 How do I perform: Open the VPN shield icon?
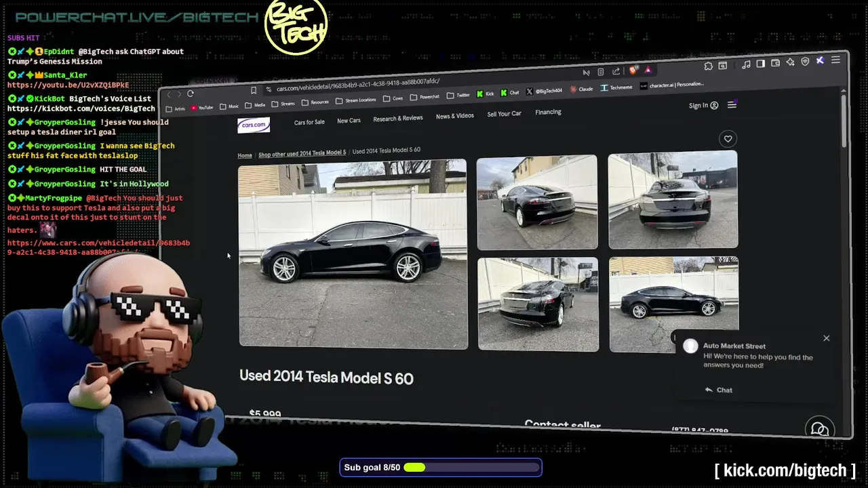(805, 62)
